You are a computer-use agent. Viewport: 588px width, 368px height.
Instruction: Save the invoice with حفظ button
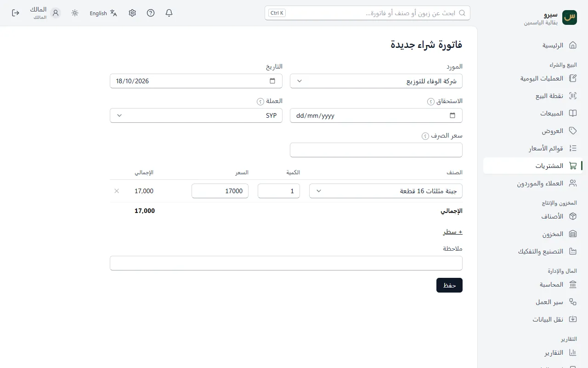[449, 285]
